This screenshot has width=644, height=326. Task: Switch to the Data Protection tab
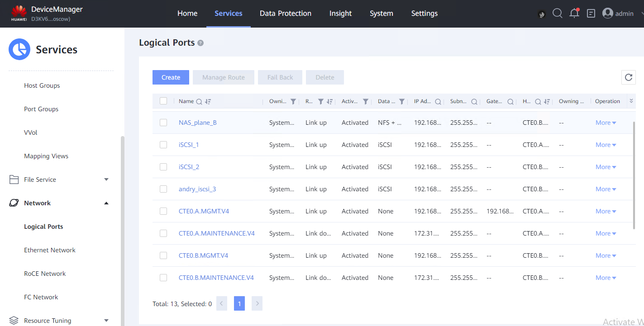click(285, 14)
